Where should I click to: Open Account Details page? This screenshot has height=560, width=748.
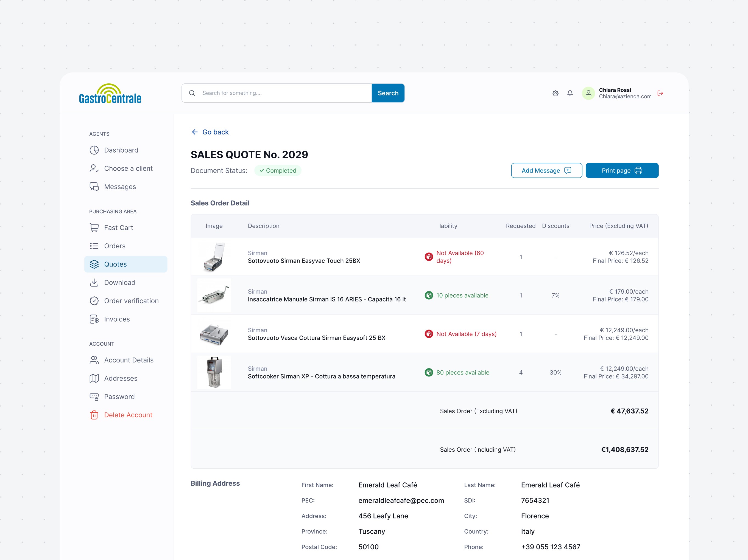coord(126,360)
